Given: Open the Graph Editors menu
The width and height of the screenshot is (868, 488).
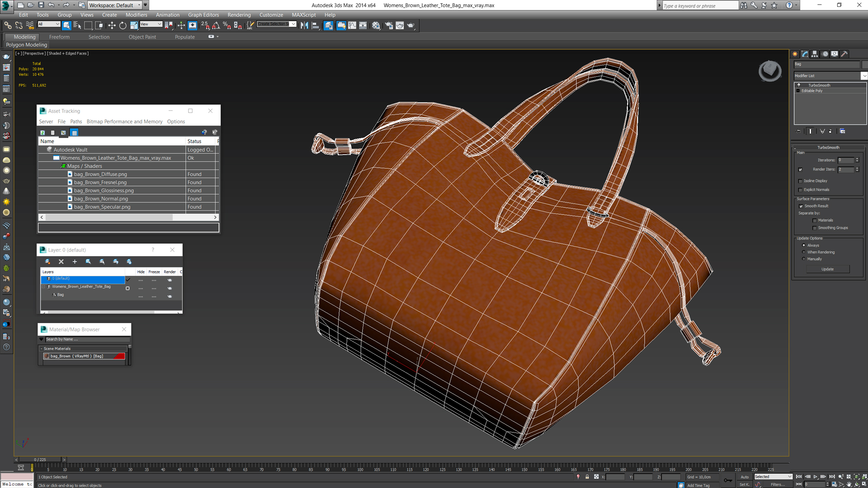Looking at the screenshot, I should tap(203, 15).
